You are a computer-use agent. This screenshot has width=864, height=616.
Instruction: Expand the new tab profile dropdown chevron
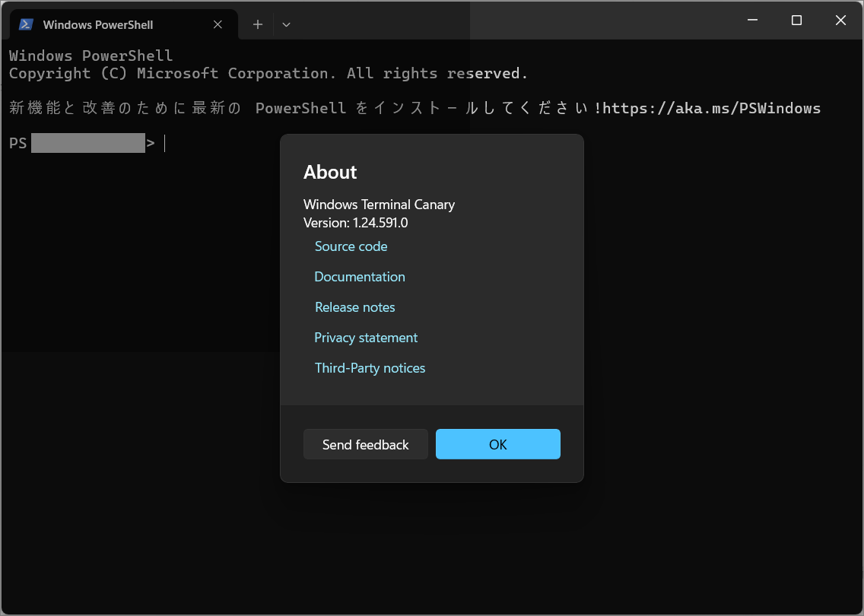click(x=286, y=24)
